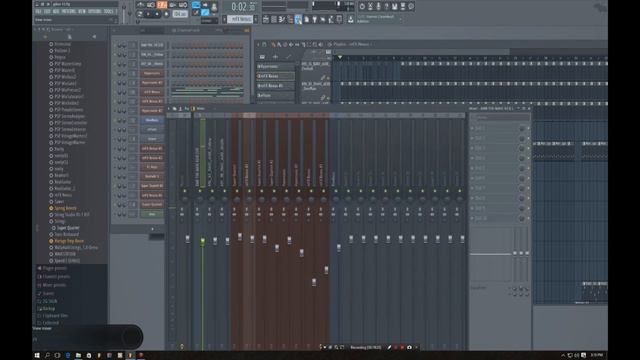
Task: Open the pattern selector nFX Neous dropdown
Action: (240, 19)
